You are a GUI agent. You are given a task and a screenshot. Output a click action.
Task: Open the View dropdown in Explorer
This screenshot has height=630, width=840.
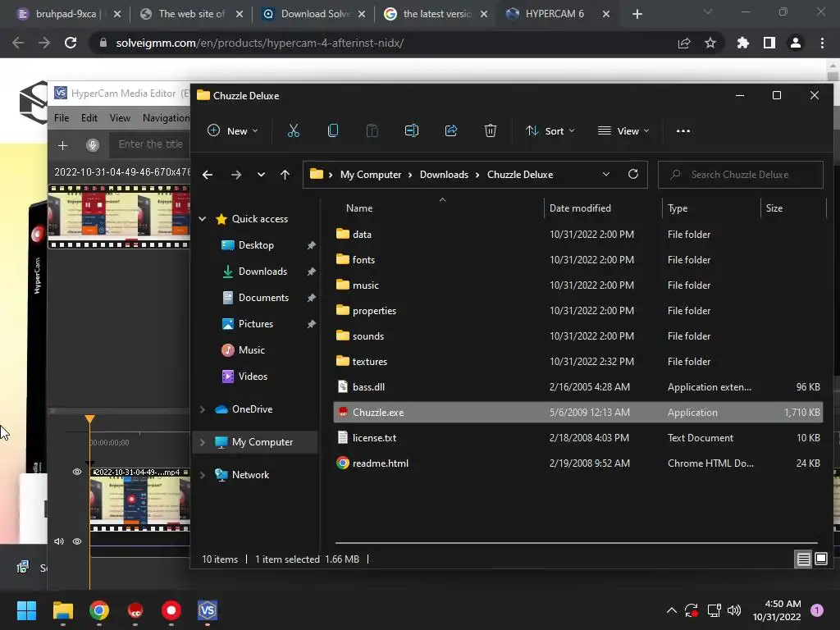pyautogui.click(x=623, y=130)
